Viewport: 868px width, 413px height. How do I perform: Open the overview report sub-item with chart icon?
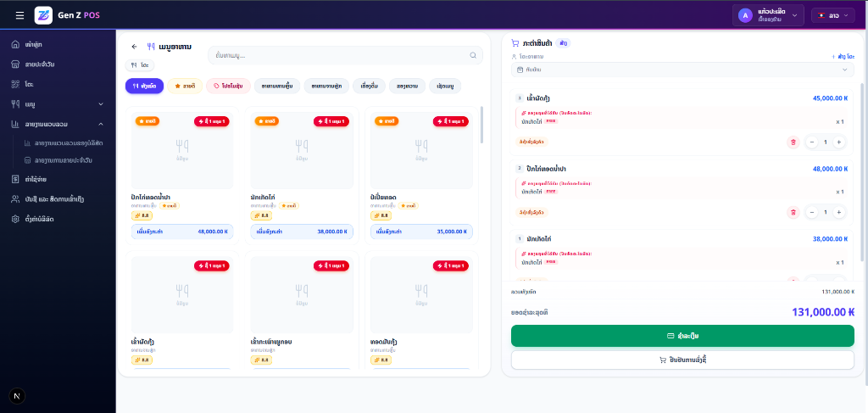point(63,142)
